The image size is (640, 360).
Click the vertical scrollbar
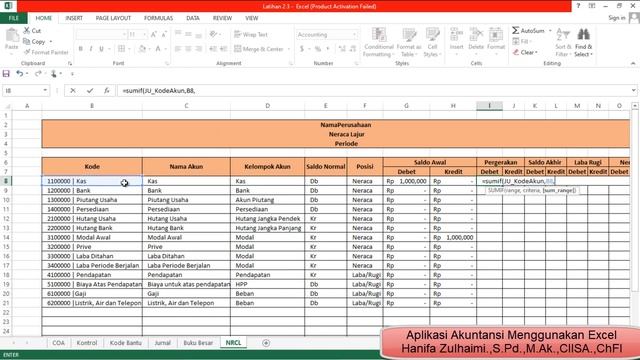[635, 200]
